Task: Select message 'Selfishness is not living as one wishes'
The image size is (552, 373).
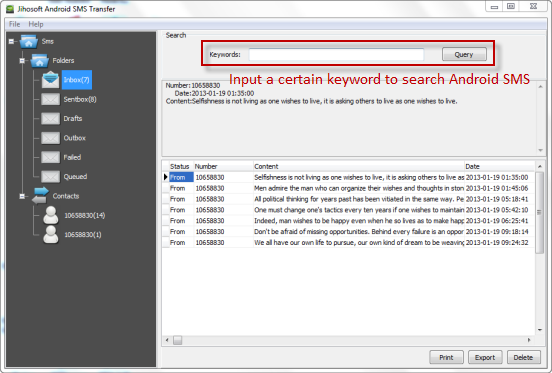Action: pyautogui.click(x=349, y=177)
